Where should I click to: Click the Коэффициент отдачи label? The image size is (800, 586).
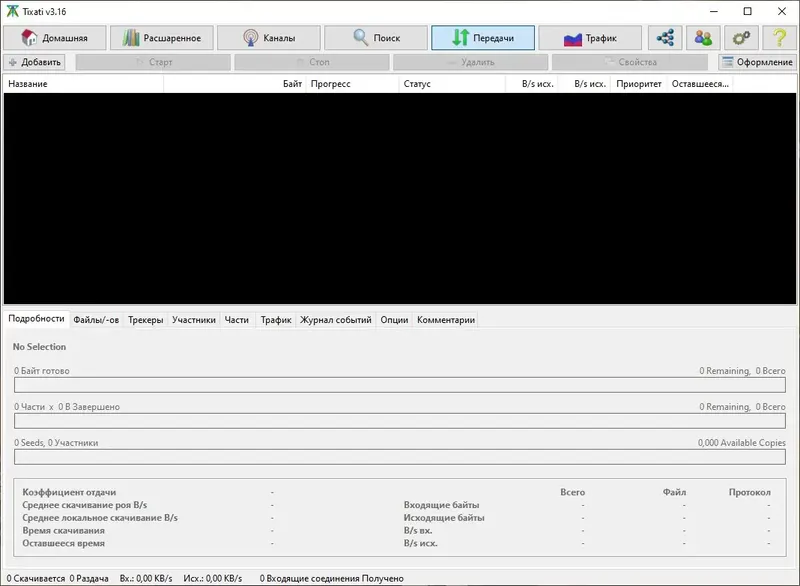coord(69,492)
